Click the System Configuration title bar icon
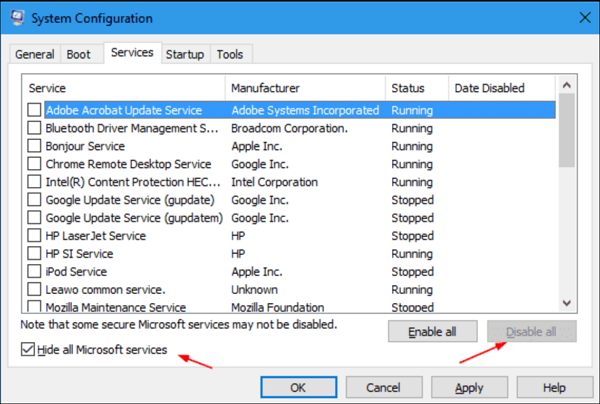 [17, 18]
